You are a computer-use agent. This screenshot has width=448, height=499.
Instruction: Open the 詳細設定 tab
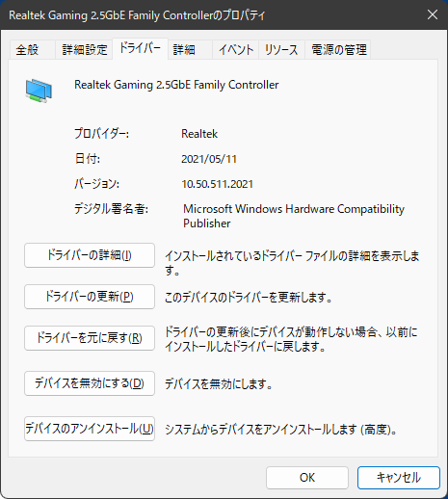85,50
